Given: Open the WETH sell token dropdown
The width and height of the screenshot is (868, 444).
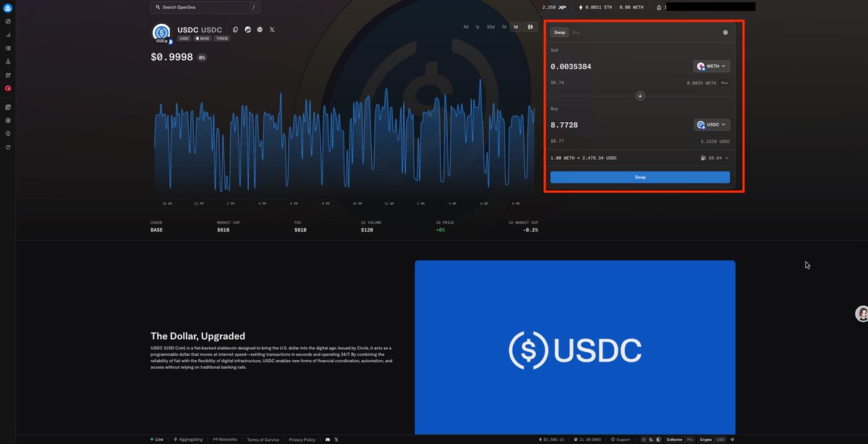Looking at the screenshot, I should pos(712,66).
